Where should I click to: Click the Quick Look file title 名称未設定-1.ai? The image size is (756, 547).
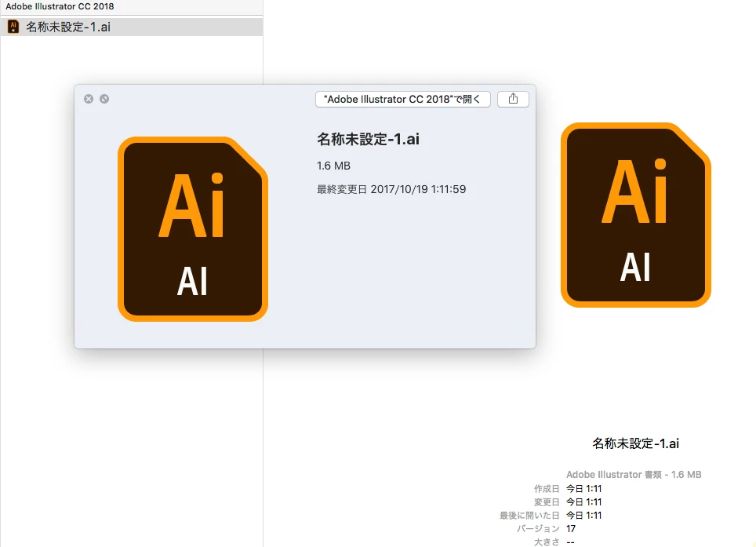tap(368, 139)
